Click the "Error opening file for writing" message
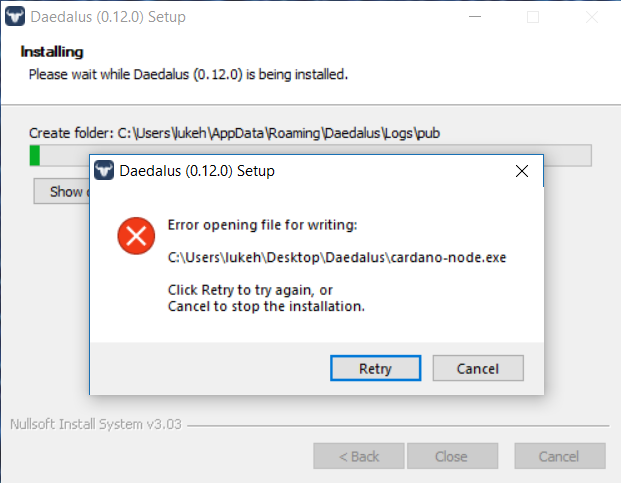Viewport: 621px width, 483px height. click(262, 224)
